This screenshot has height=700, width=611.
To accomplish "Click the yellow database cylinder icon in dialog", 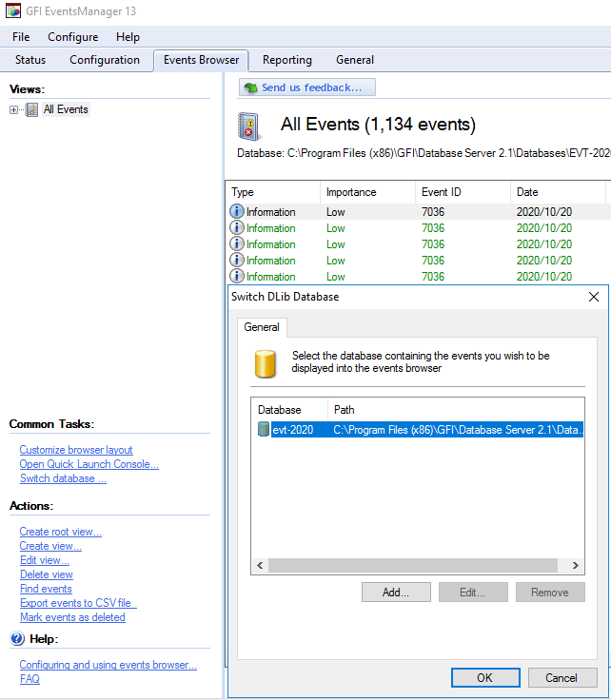I will 266,364.
